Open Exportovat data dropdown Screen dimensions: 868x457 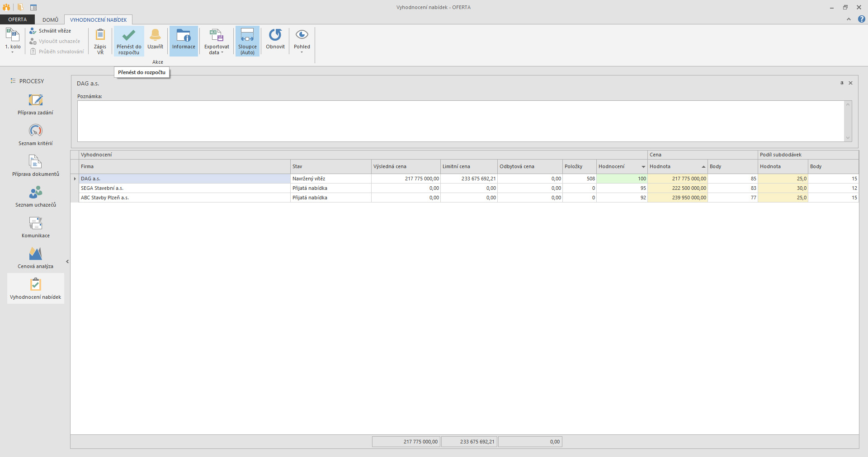click(217, 41)
